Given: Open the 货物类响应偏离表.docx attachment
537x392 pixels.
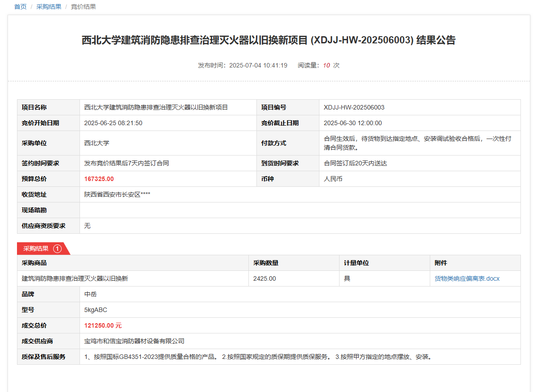Looking at the screenshot, I should [x=467, y=278].
